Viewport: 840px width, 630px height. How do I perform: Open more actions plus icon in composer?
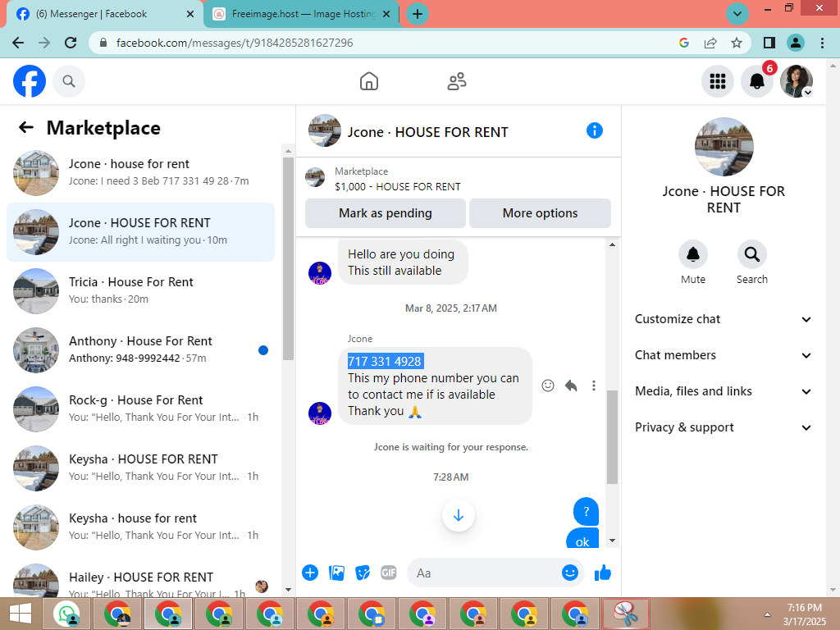pos(309,573)
